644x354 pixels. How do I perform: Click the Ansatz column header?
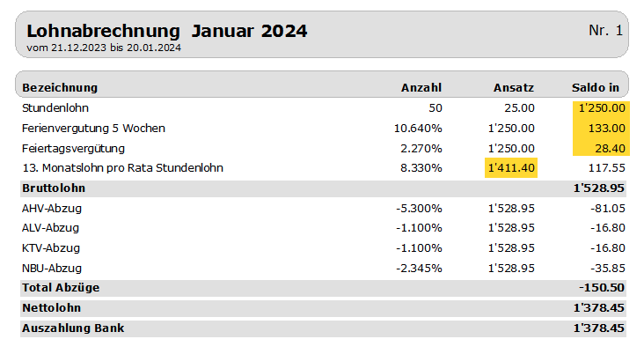[x=514, y=87]
